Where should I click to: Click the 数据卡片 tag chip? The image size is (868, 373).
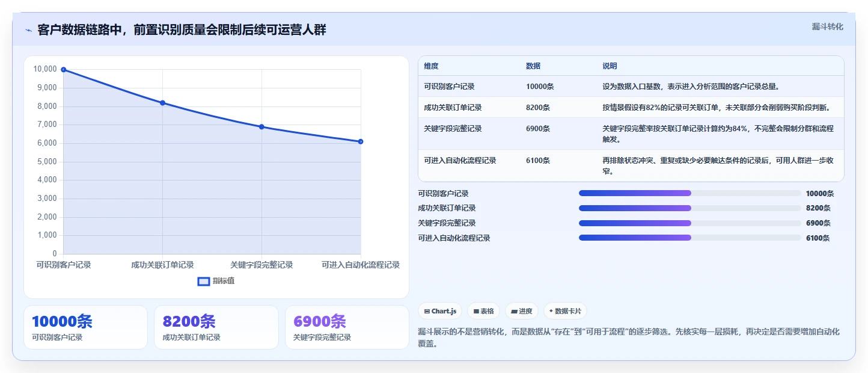click(565, 311)
